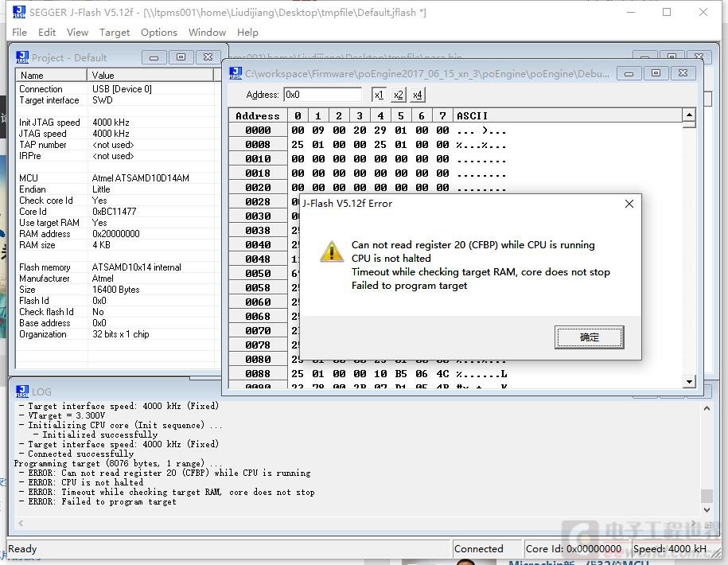Click warning icon in error dialog
This screenshot has height=565, width=728.
pos(332,252)
